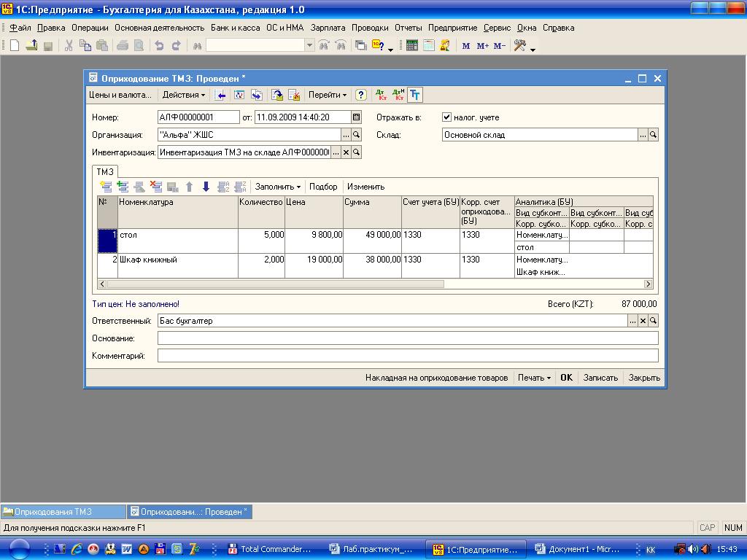Open the Отчеты menu

coord(409,28)
